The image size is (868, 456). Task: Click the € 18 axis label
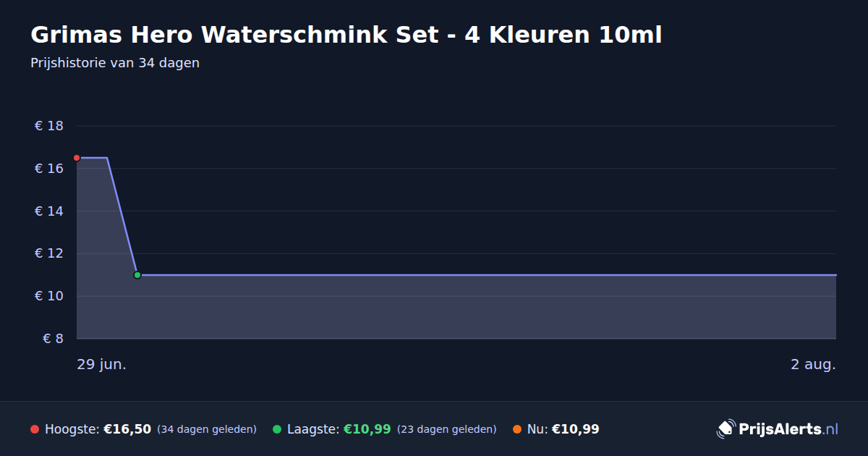(x=48, y=126)
